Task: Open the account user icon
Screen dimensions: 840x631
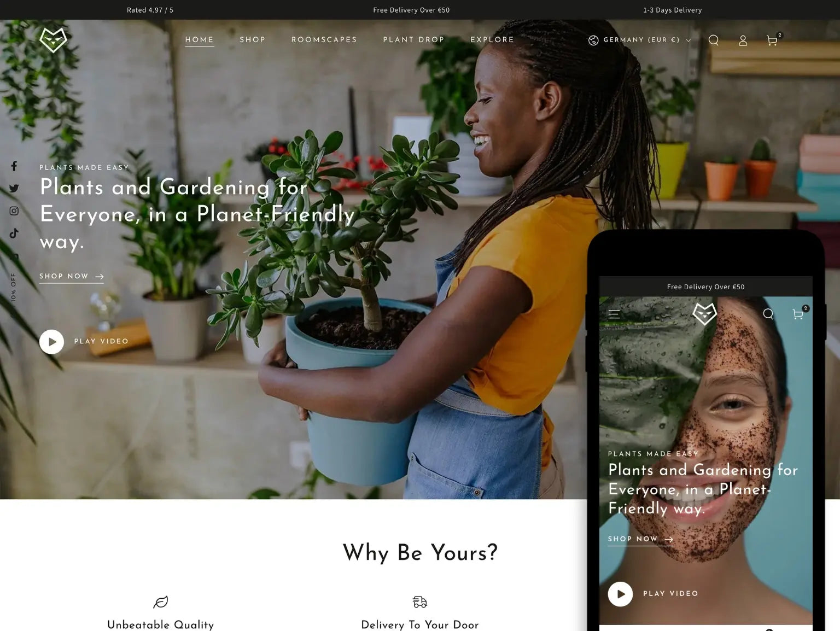Action: click(743, 40)
